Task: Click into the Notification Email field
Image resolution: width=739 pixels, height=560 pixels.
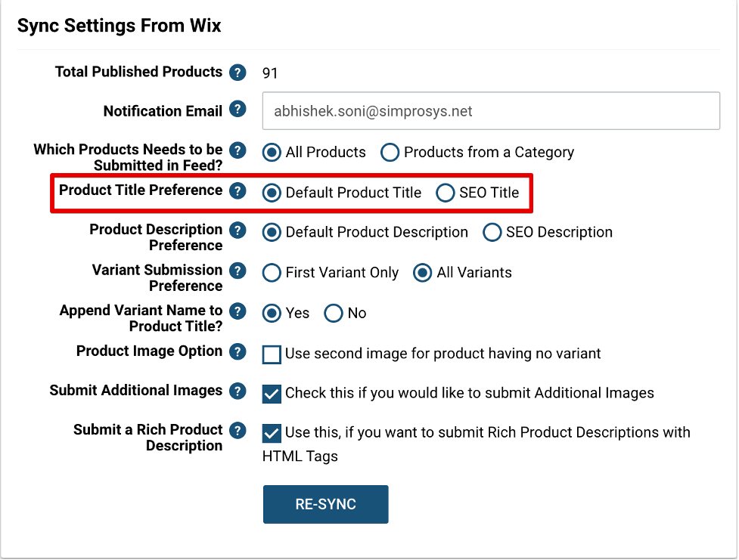Action: 491,111
